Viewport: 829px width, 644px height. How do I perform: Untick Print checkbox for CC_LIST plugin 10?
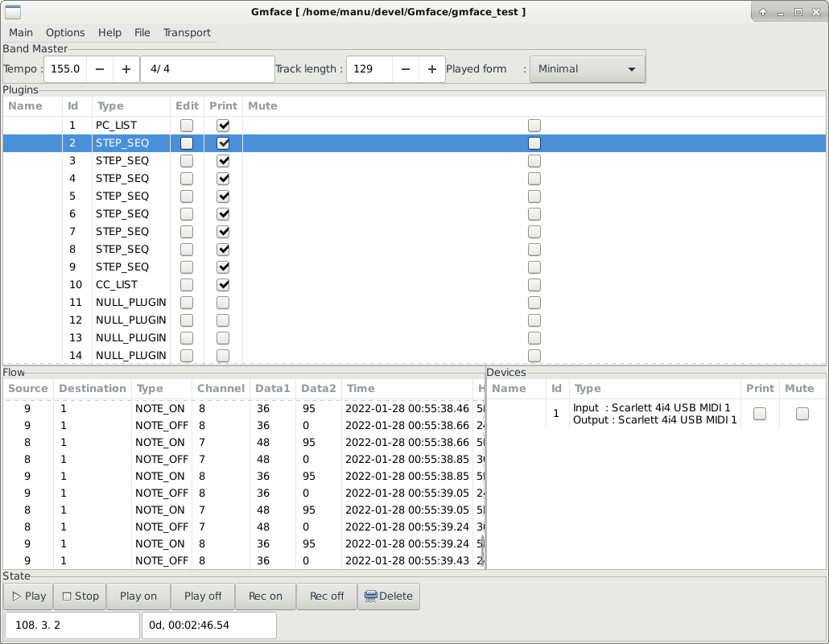click(x=223, y=285)
